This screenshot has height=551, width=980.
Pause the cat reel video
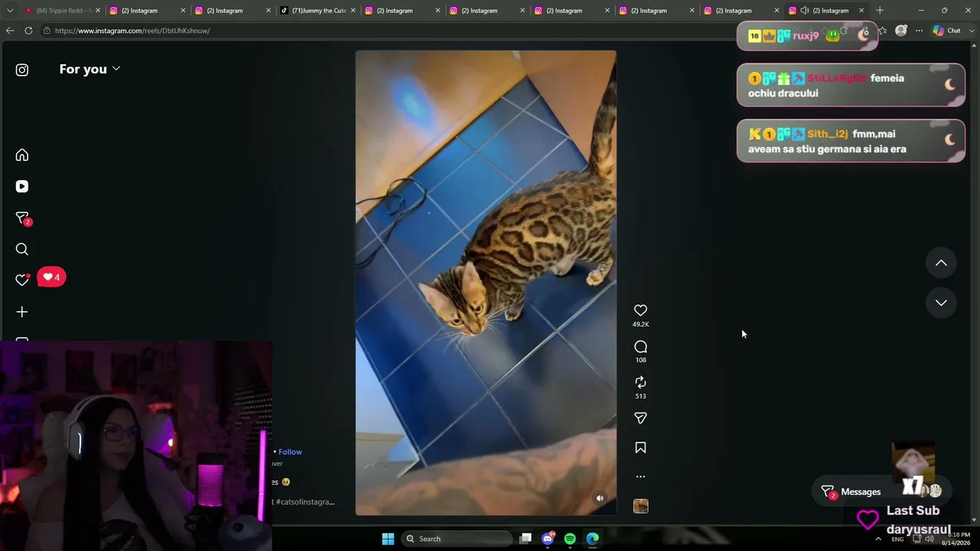[485, 282]
